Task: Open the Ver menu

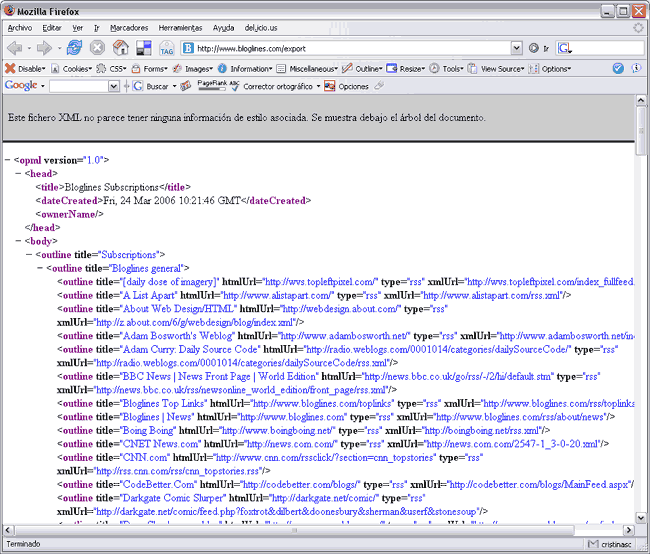Action: (x=78, y=28)
